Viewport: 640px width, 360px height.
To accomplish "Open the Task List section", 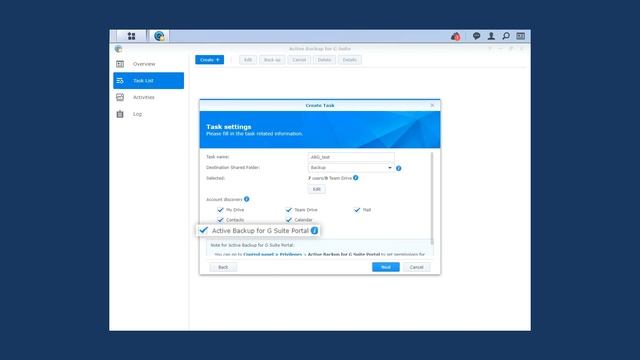I will (x=149, y=80).
